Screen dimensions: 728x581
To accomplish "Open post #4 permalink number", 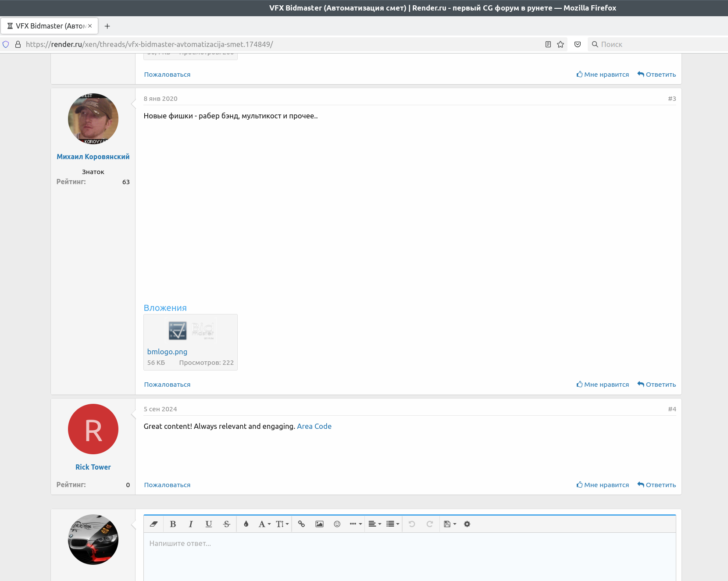I will (672, 409).
